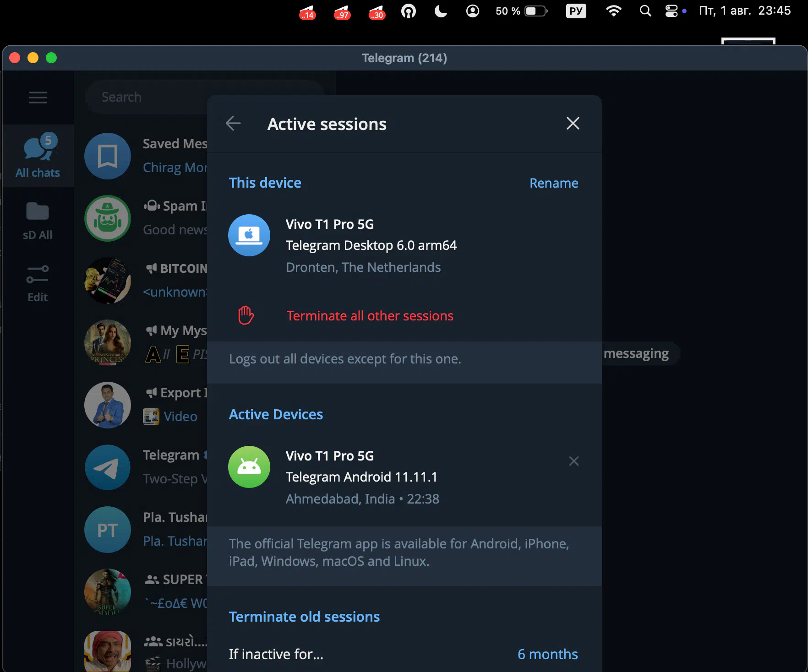
Task: Click Terminate all other sessions
Action: coord(370,316)
